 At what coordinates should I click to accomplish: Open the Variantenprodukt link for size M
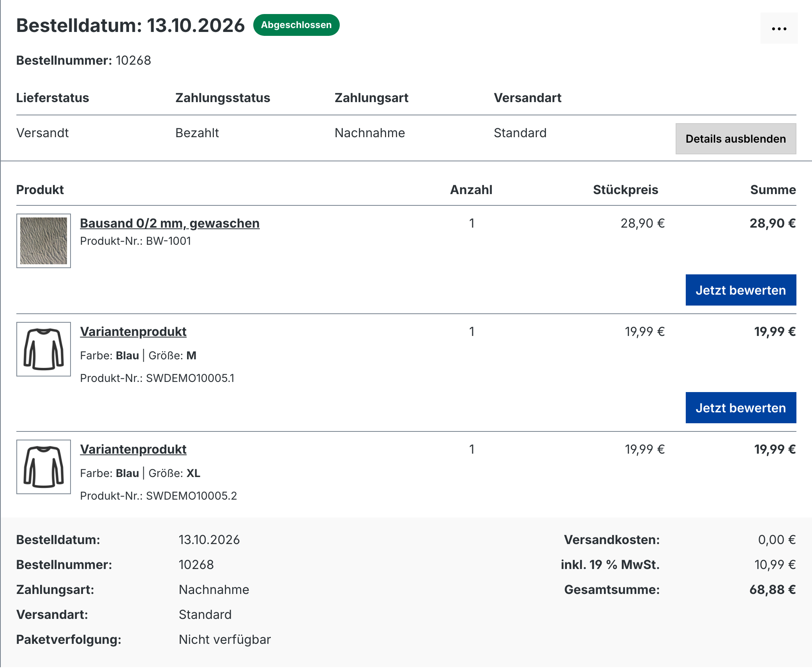(133, 332)
